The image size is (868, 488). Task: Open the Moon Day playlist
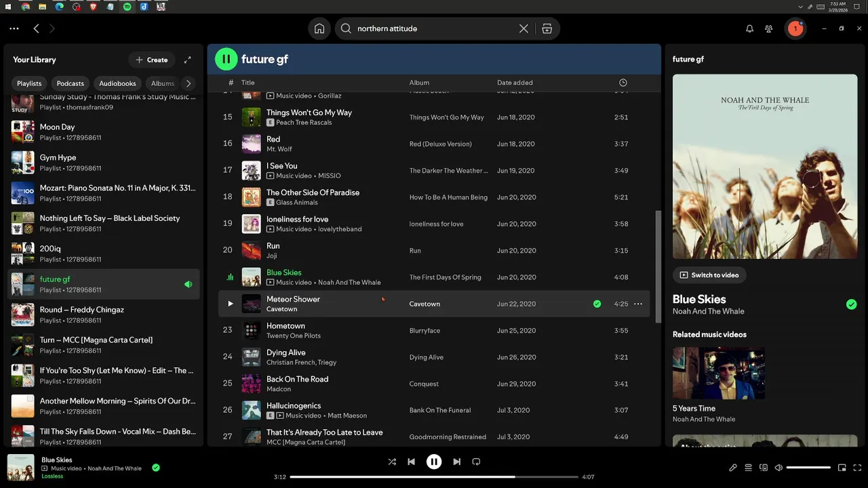pyautogui.click(x=104, y=132)
